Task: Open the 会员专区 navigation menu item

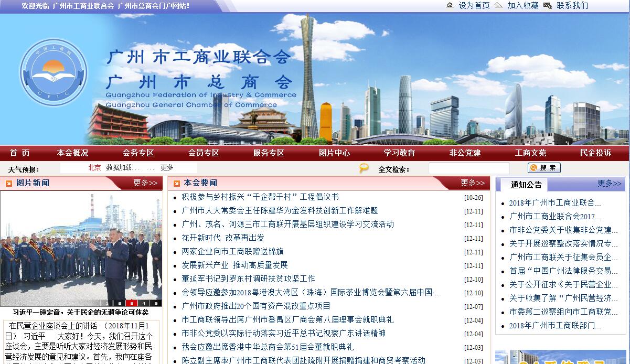Action: coord(204,153)
